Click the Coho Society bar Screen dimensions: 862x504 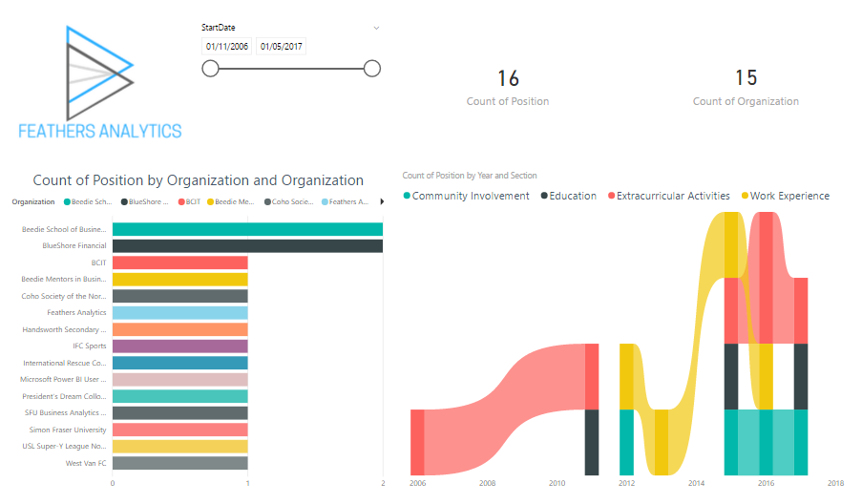coord(179,296)
